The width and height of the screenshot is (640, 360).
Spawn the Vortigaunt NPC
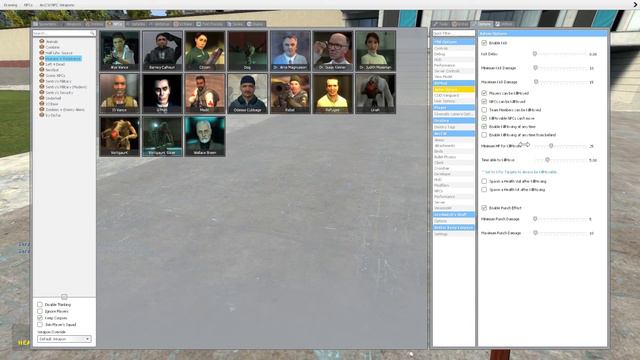120,136
